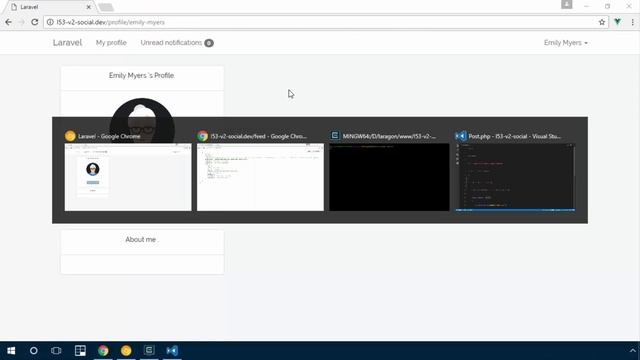The width and height of the screenshot is (640, 360).
Task: Click the Chrome user profile button
Action: coord(567,4)
